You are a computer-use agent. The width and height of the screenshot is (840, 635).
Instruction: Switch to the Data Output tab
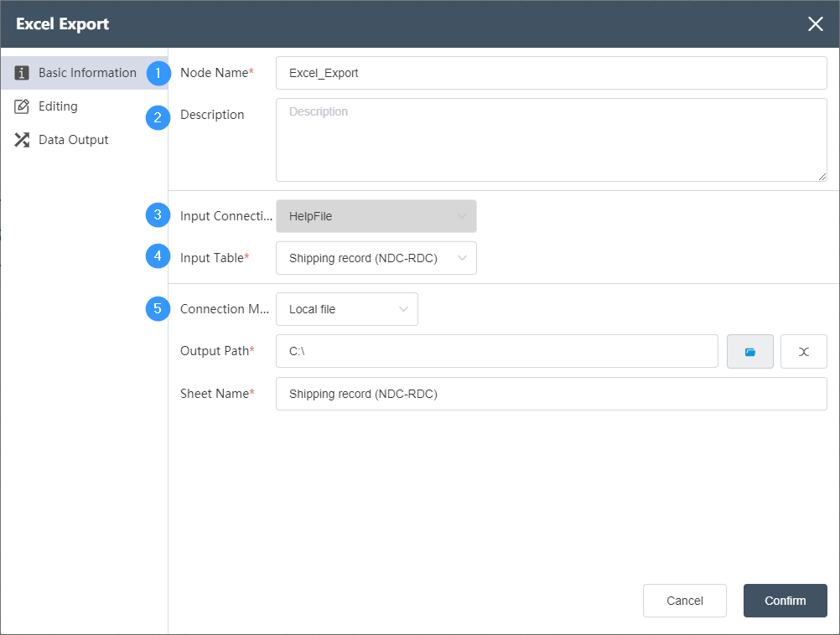[x=84, y=140]
